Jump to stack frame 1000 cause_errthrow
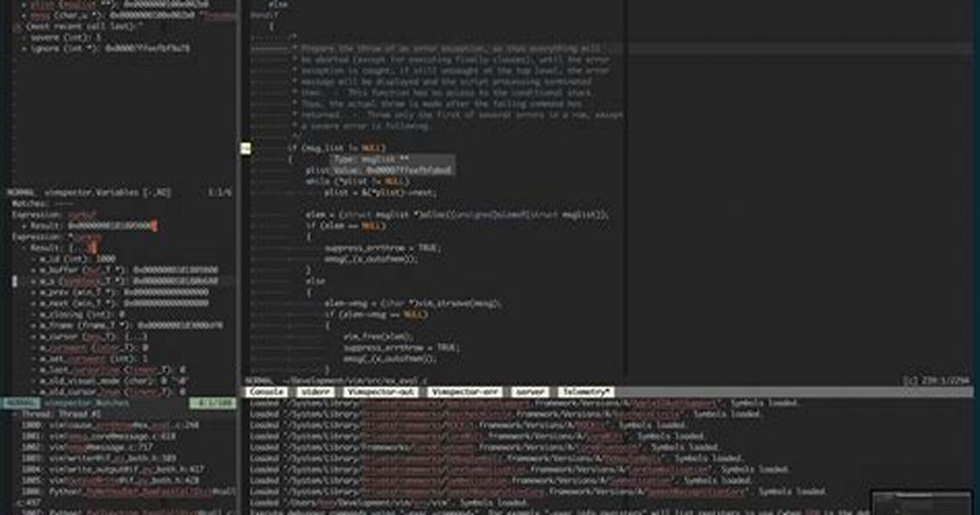 [x=110, y=426]
